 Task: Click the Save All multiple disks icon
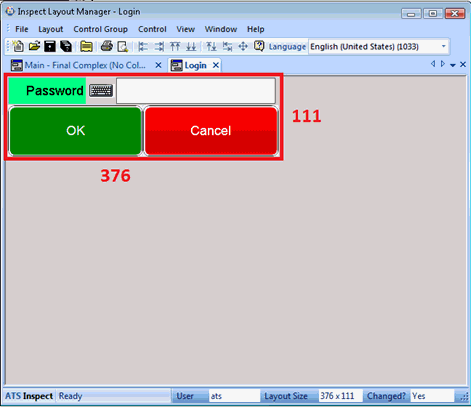coord(66,46)
